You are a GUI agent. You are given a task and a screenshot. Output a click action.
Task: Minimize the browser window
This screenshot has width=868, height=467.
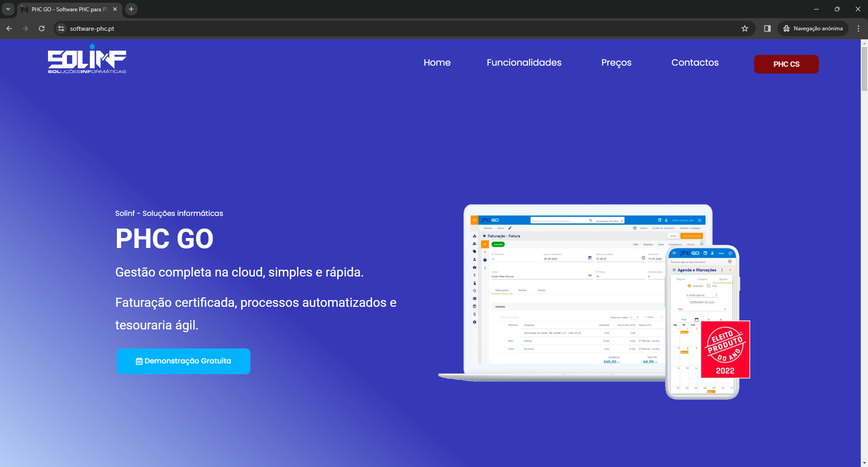[x=816, y=9]
